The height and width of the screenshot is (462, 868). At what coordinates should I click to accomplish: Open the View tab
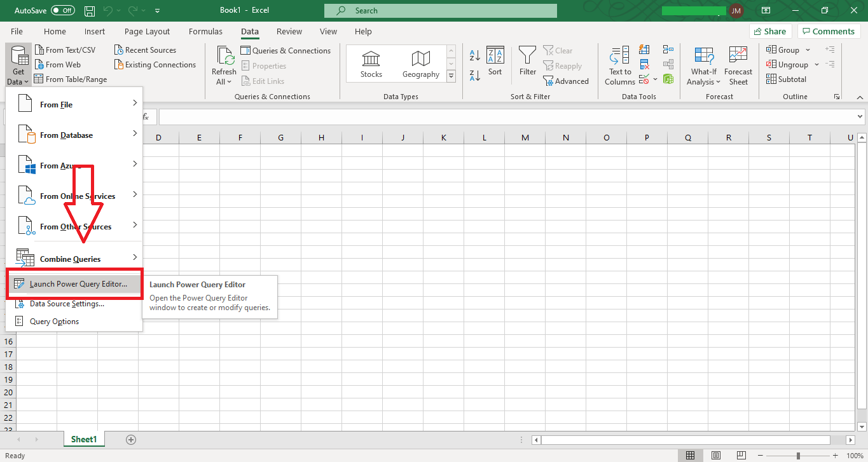tap(329, 31)
